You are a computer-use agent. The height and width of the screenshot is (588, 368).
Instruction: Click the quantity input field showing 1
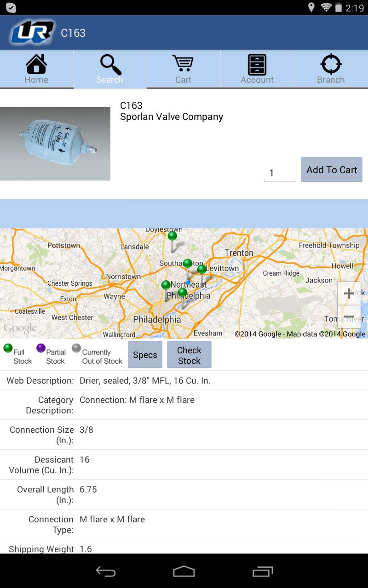coord(279,172)
